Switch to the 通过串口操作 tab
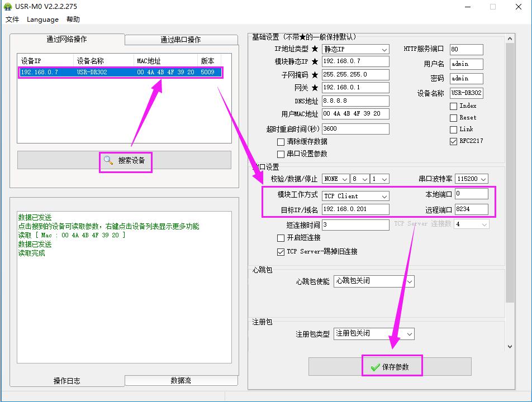 coord(180,40)
